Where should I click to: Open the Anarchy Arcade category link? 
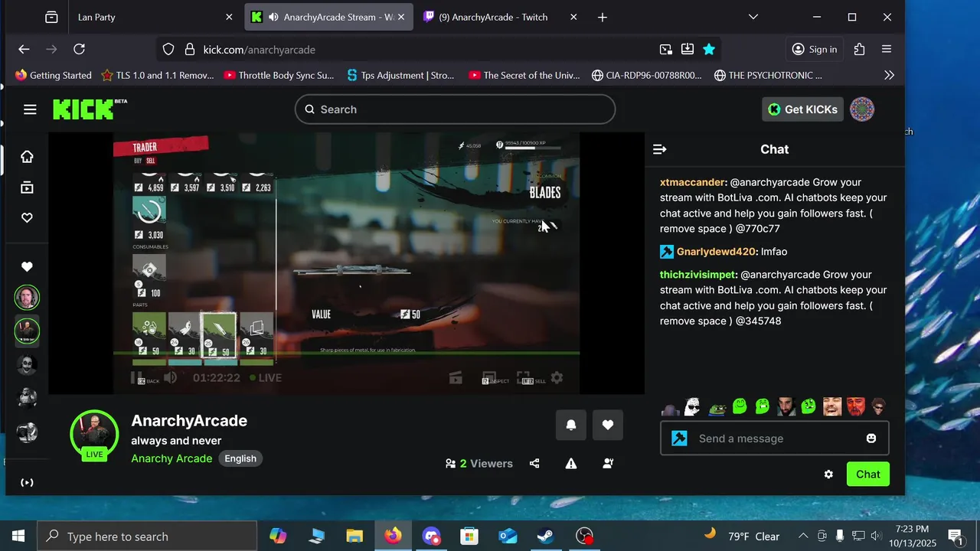171,458
